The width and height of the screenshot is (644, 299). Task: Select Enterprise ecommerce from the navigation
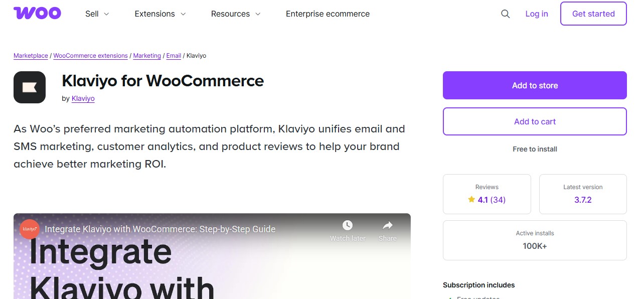328,14
